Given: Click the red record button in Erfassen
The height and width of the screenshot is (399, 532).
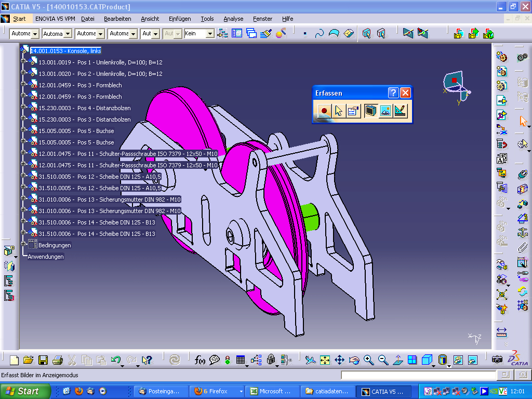Looking at the screenshot, I should pos(324,111).
